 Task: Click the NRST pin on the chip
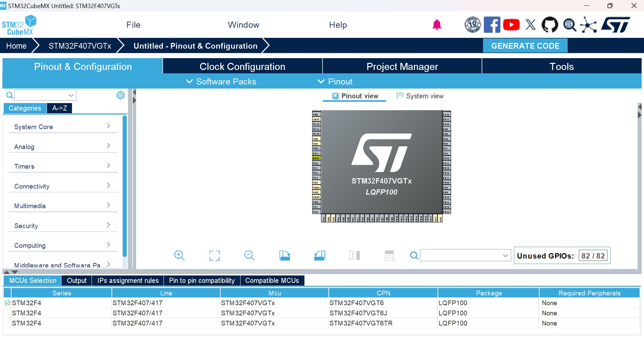click(x=316, y=158)
